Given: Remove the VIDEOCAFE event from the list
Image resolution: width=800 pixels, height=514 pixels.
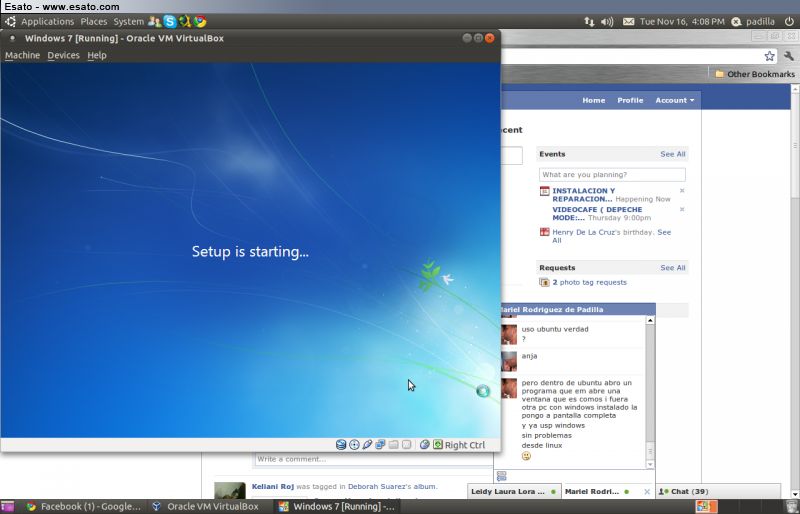Looking at the screenshot, I should 682,209.
